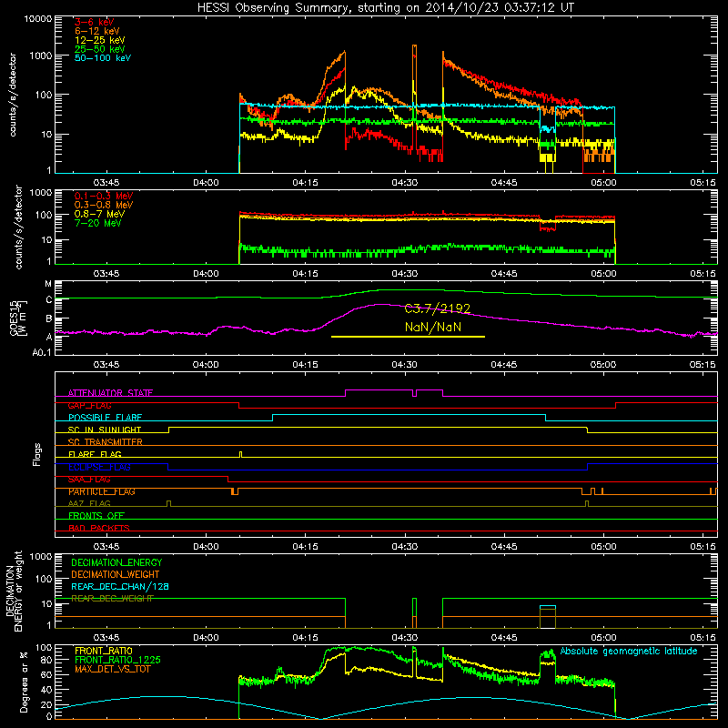Select the SAA_FLAG label

click(89, 480)
